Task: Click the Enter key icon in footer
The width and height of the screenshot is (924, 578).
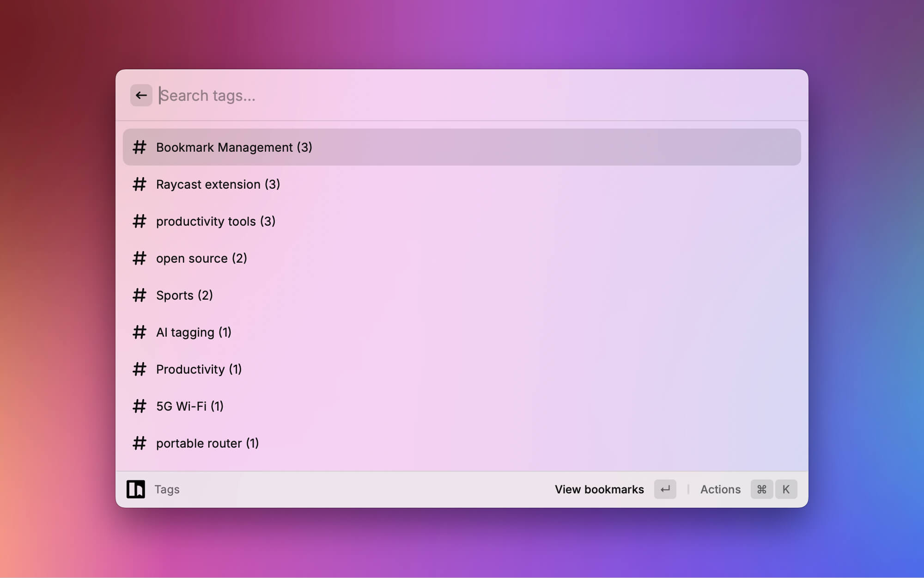Action: pos(665,489)
